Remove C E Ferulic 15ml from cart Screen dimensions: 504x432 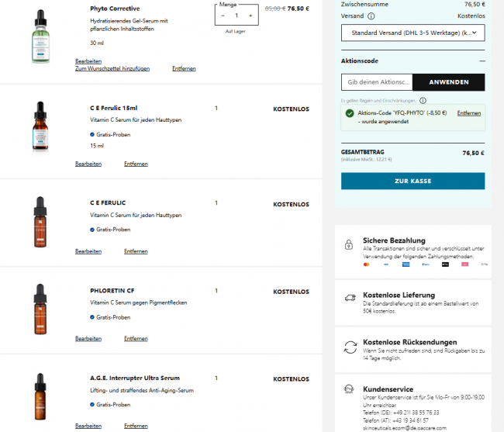(136, 164)
